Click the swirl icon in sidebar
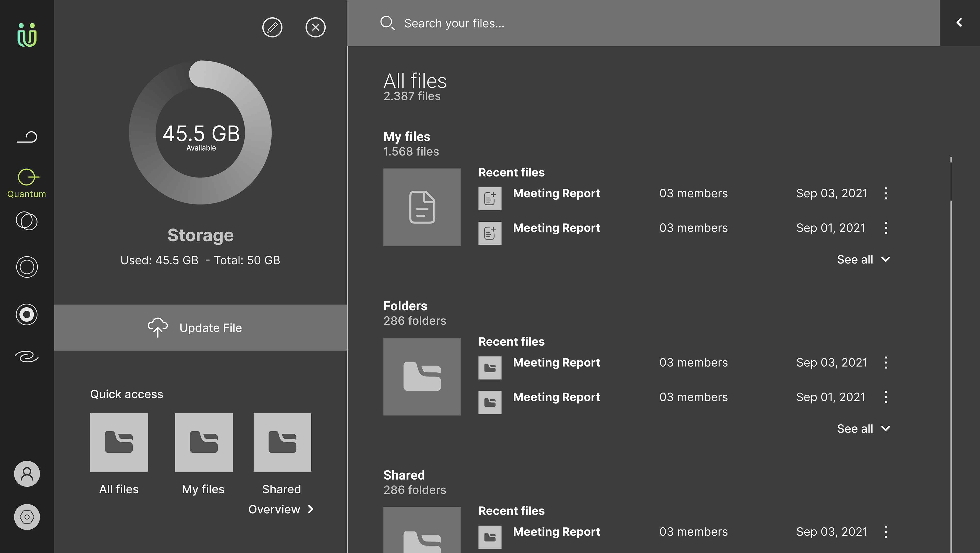Image resolution: width=980 pixels, height=553 pixels. tap(27, 357)
